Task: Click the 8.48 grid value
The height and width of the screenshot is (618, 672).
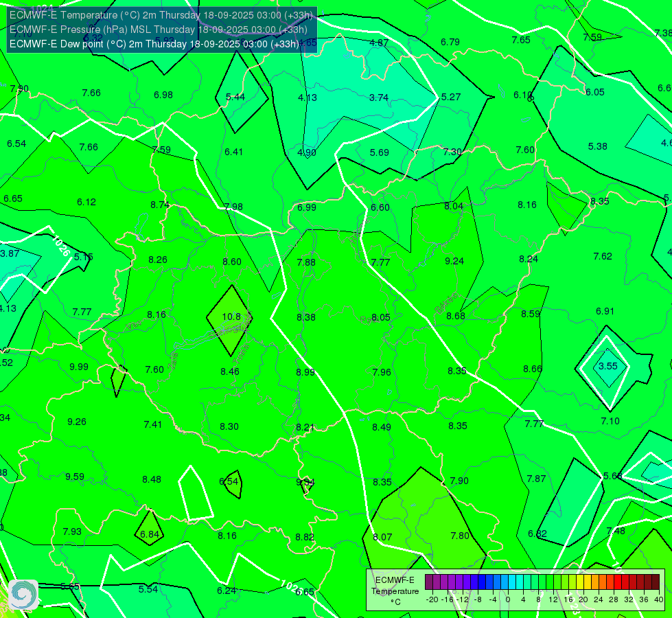Action: click(152, 479)
